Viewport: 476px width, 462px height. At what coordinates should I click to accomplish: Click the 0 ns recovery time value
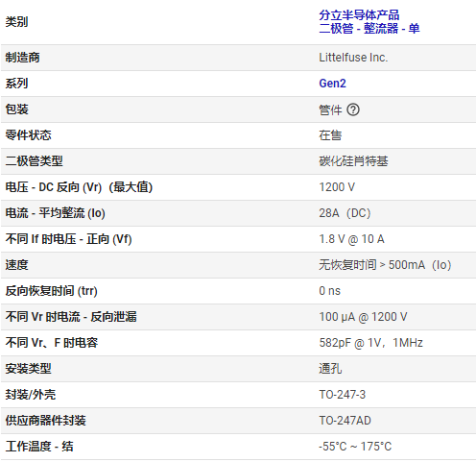point(329,291)
